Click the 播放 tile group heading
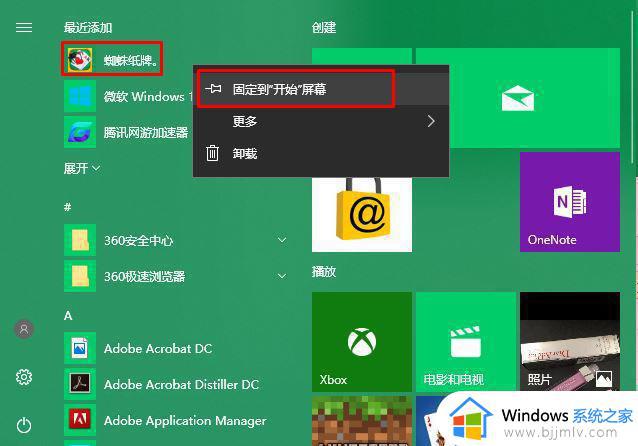The image size is (638, 446). [324, 271]
